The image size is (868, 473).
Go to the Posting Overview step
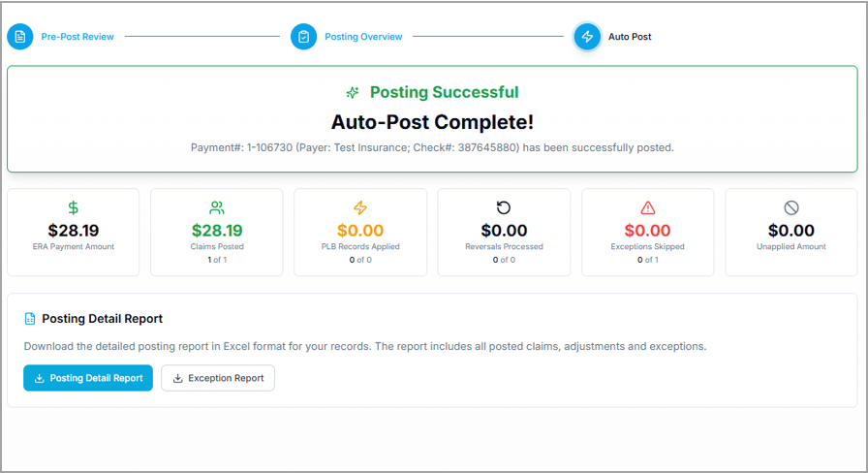(363, 37)
